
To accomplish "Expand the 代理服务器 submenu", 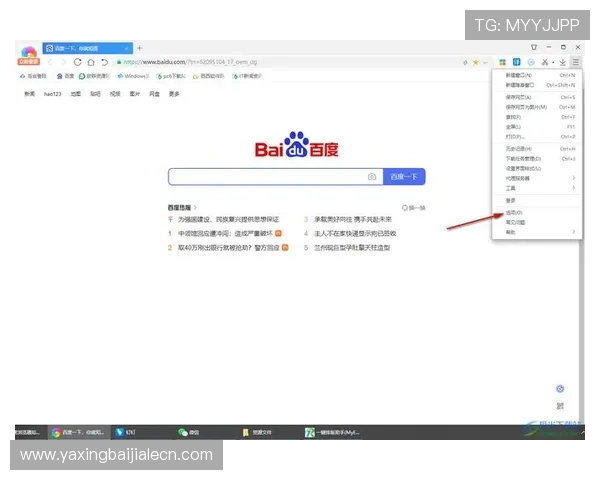I will pos(537,178).
